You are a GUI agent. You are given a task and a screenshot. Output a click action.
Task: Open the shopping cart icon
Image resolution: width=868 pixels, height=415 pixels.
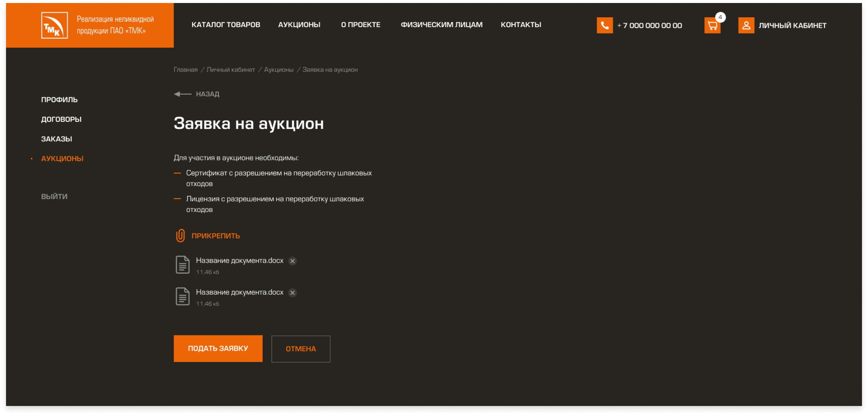(x=712, y=25)
